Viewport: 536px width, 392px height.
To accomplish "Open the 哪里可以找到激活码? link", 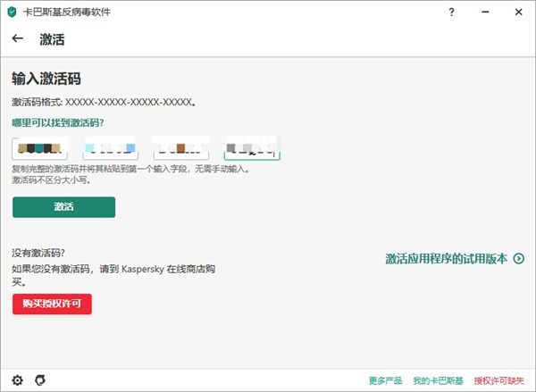I will (58, 122).
